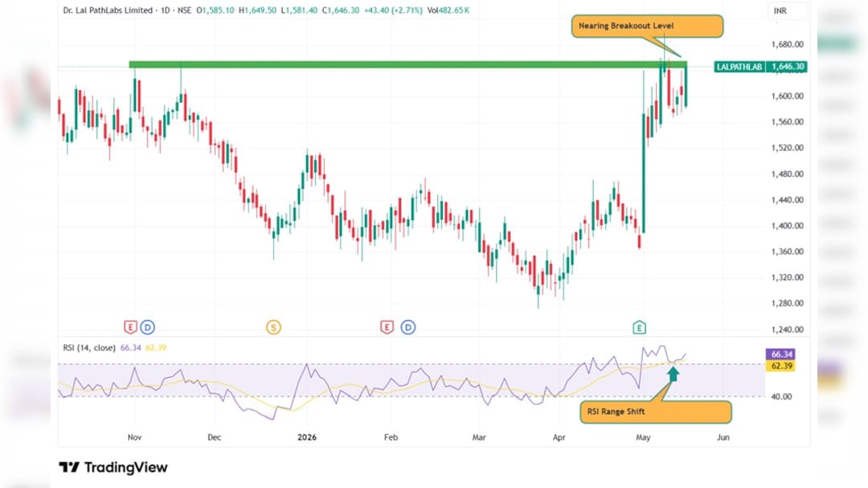
Task: Click the Jun label on the time axis
Action: click(x=723, y=437)
